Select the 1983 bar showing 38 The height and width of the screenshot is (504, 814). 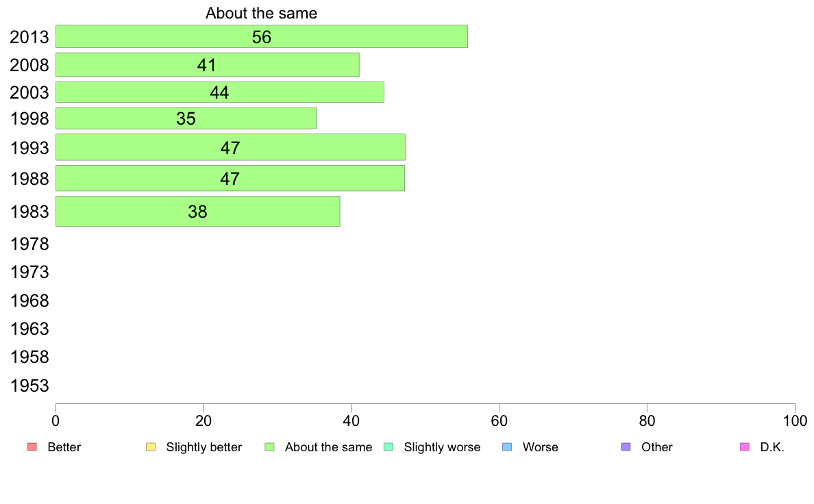[198, 211]
